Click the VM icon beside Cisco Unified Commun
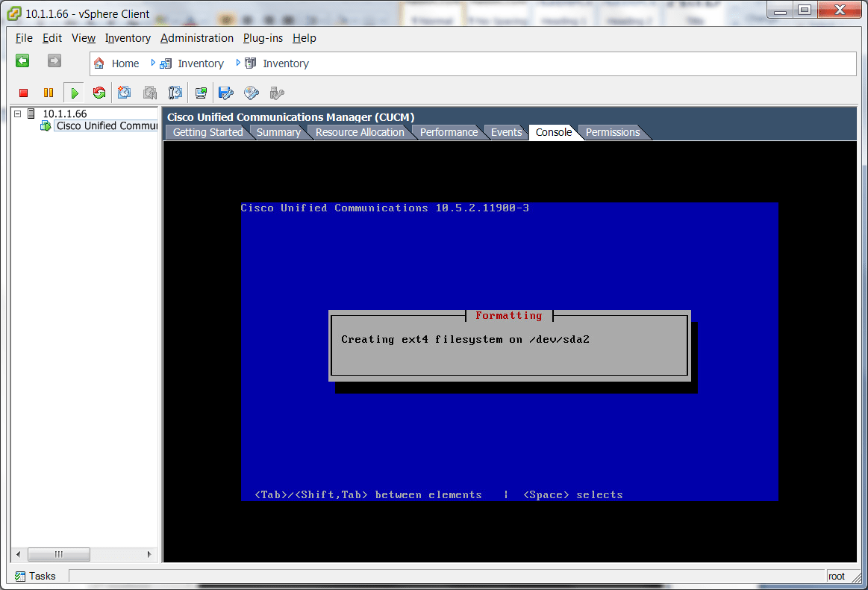 (x=46, y=125)
